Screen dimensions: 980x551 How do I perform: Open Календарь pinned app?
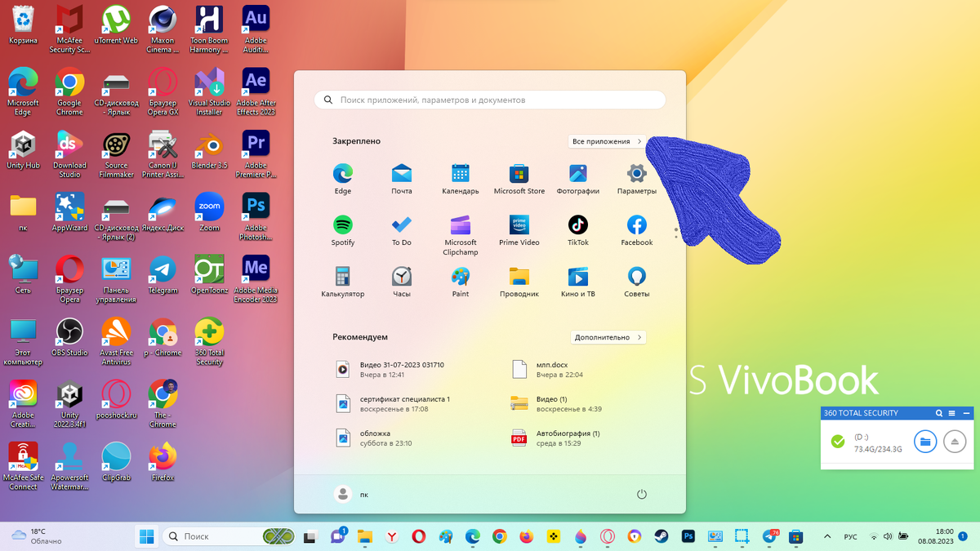tap(461, 179)
